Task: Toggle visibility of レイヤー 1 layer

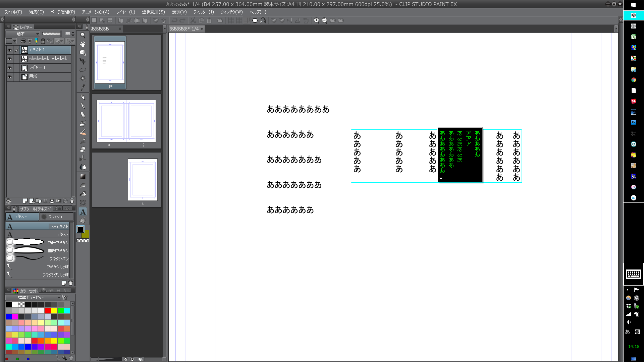Action: [9, 68]
